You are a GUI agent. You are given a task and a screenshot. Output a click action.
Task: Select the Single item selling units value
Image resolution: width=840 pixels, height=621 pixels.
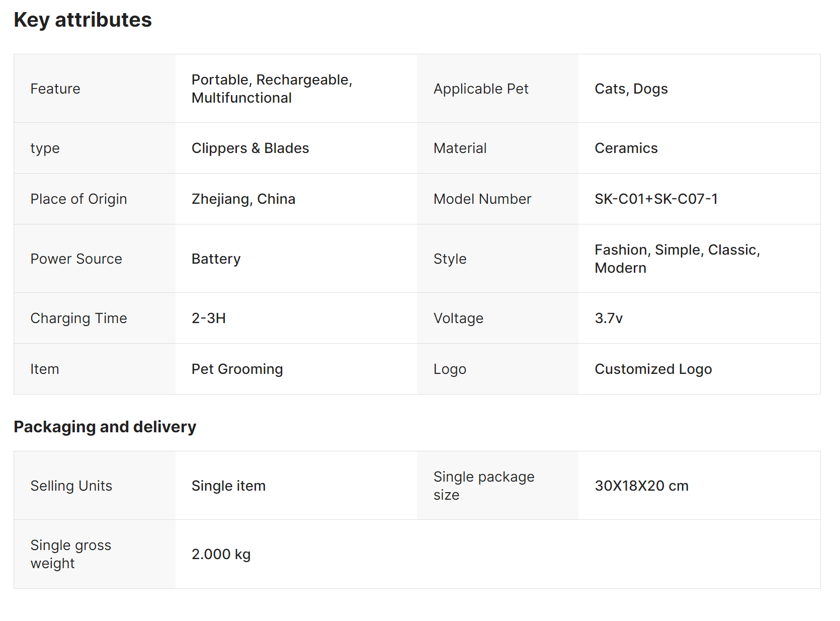pyautogui.click(x=228, y=486)
